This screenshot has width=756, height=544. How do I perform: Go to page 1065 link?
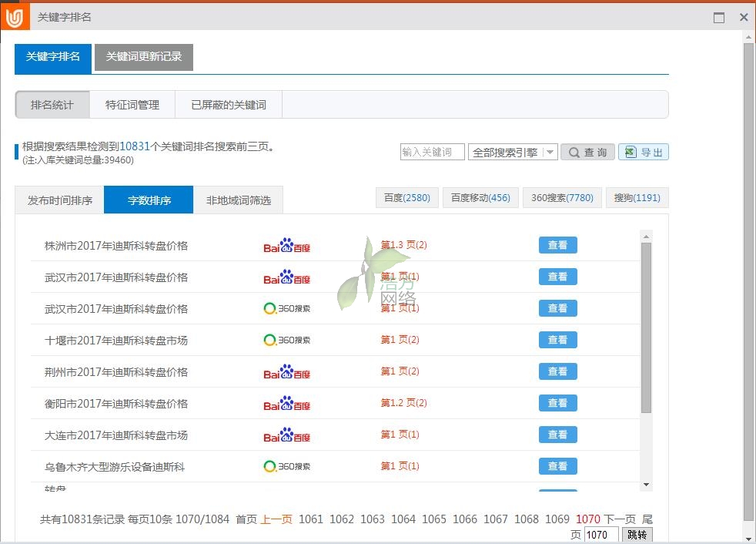(x=434, y=519)
